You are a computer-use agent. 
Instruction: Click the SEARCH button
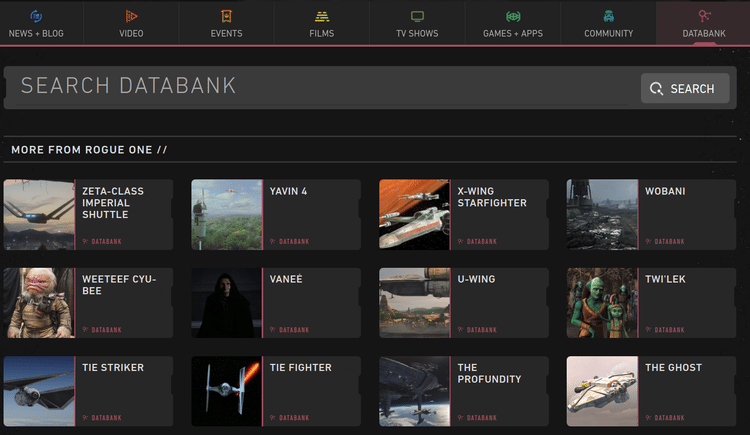(685, 88)
